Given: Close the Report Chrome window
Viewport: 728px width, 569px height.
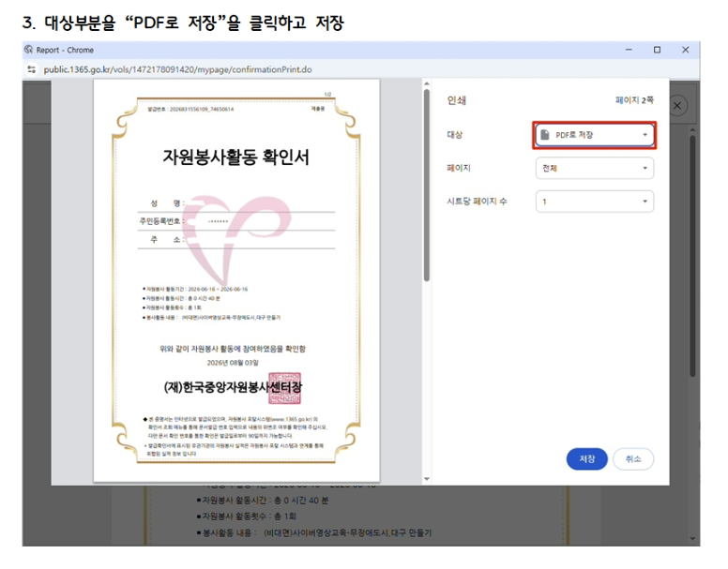Looking at the screenshot, I should [685, 50].
